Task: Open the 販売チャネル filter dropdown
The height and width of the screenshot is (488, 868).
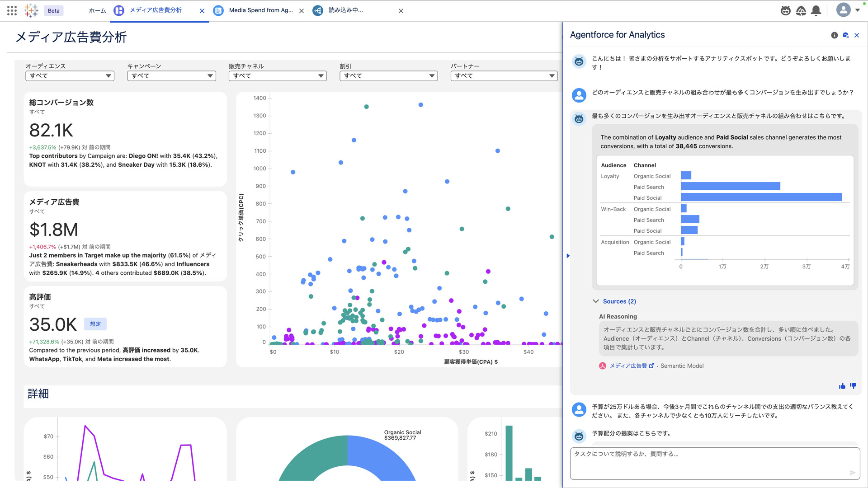Action: (x=278, y=76)
